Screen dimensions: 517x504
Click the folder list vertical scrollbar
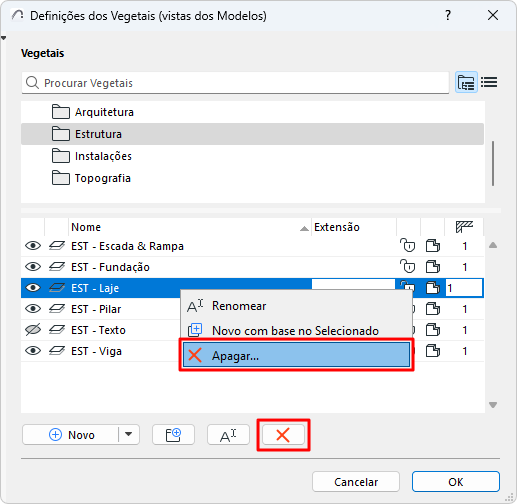pos(493,163)
